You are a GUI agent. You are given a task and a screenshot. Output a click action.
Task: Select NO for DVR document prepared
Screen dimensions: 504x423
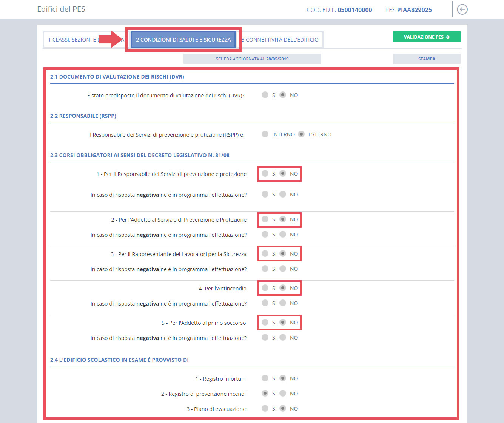283,95
